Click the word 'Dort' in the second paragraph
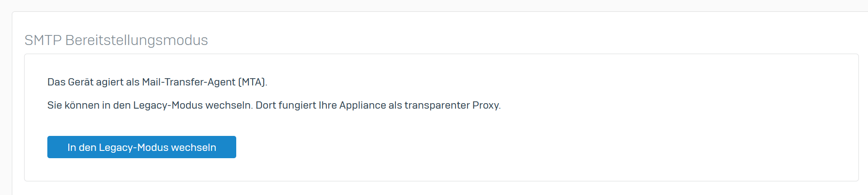This screenshot has width=868, height=195. tap(265, 105)
